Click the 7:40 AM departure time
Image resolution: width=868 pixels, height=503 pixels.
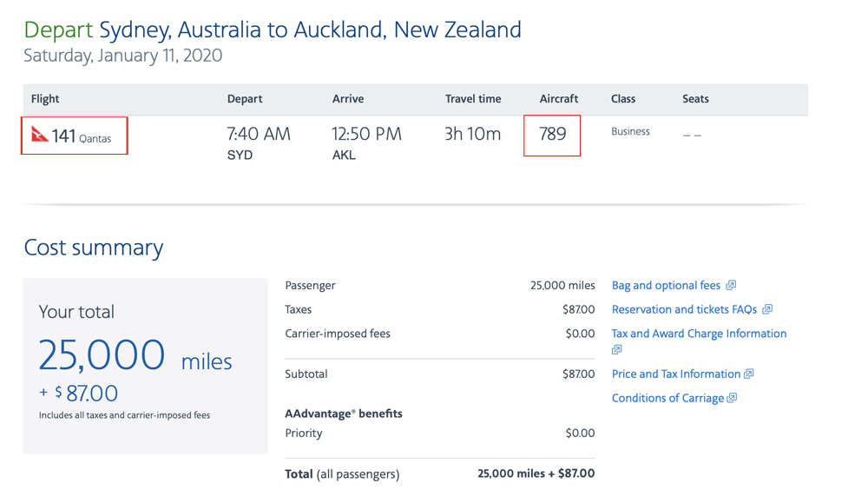259,134
